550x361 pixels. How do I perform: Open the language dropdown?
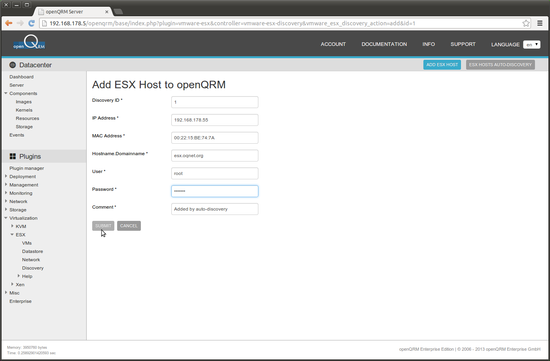tap(531, 45)
